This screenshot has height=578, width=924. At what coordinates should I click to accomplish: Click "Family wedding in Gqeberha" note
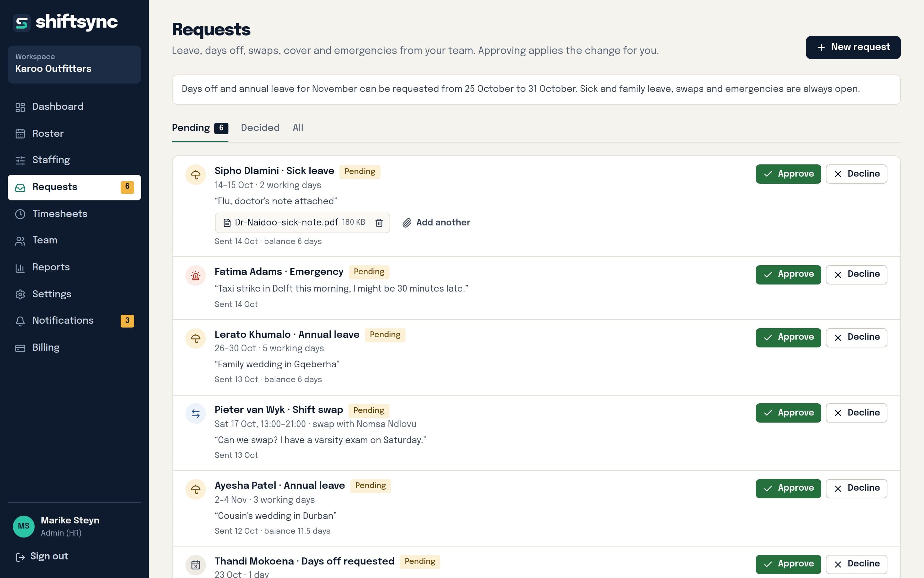277,364
